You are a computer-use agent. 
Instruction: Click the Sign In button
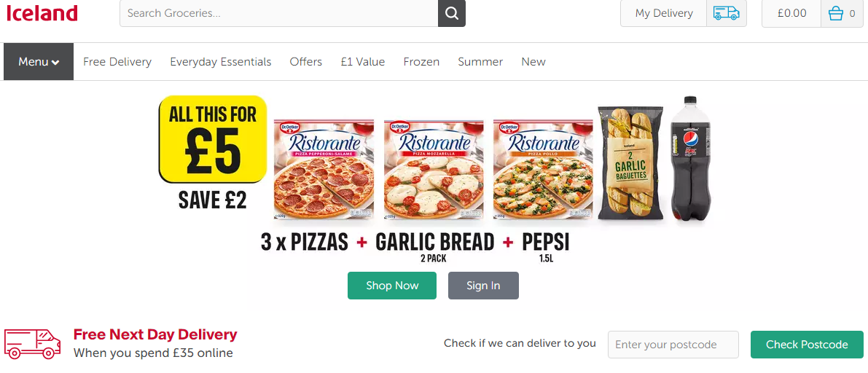pos(483,286)
